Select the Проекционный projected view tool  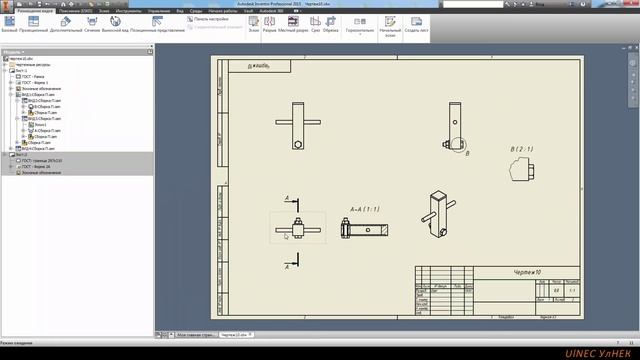click(x=33, y=24)
